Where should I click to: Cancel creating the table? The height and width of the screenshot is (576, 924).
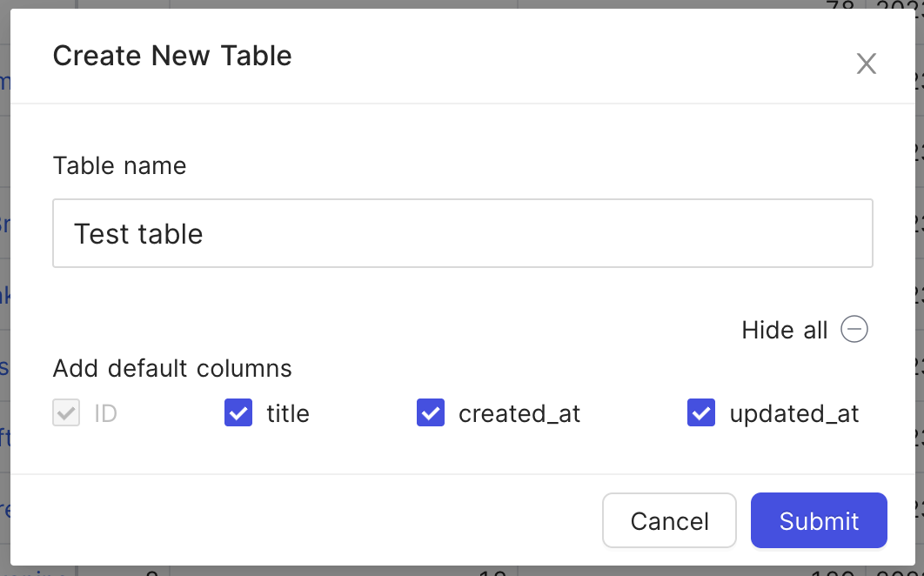pos(669,520)
